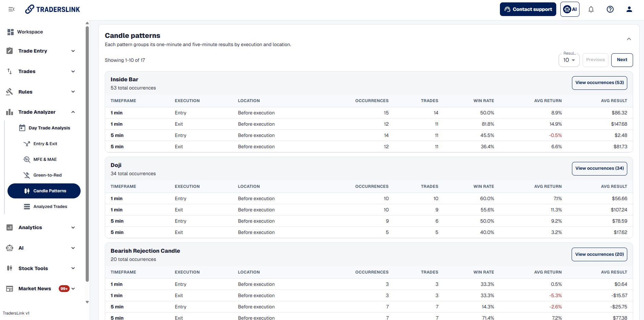Click the Rules gavel icon
Image resolution: width=644 pixels, height=320 pixels.
point(10,92)
